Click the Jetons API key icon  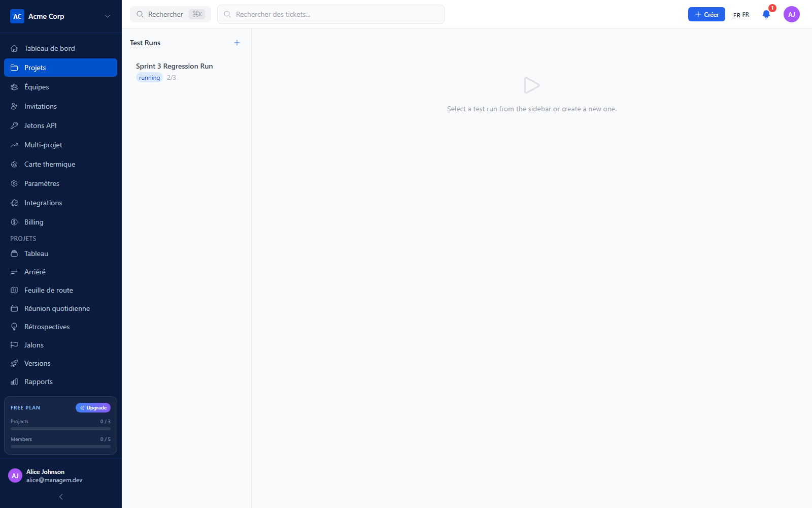14,125
